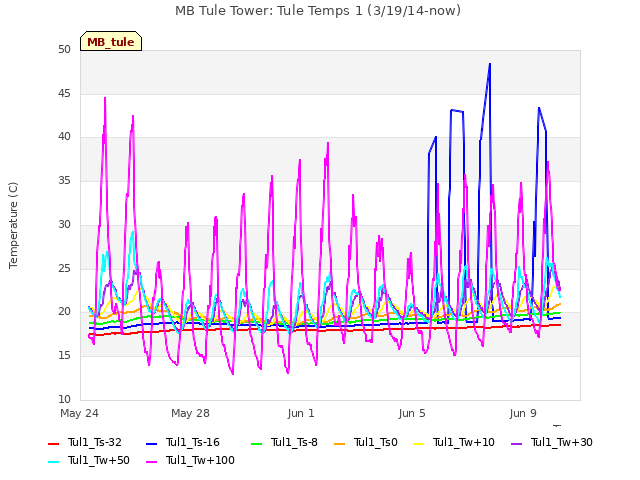This screenshot has height=480, width=640.
Task: Click the tallest blue Ts-16 spike peak
Action: 490,64
